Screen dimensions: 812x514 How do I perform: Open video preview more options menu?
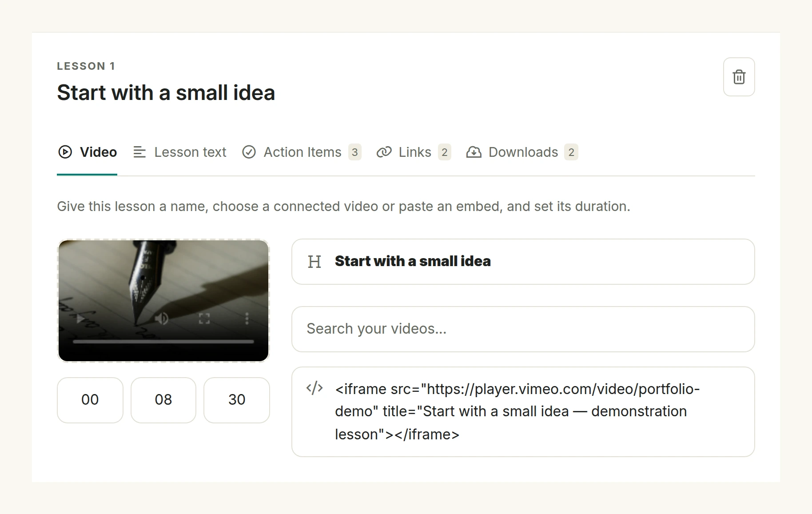click(247, 319)
